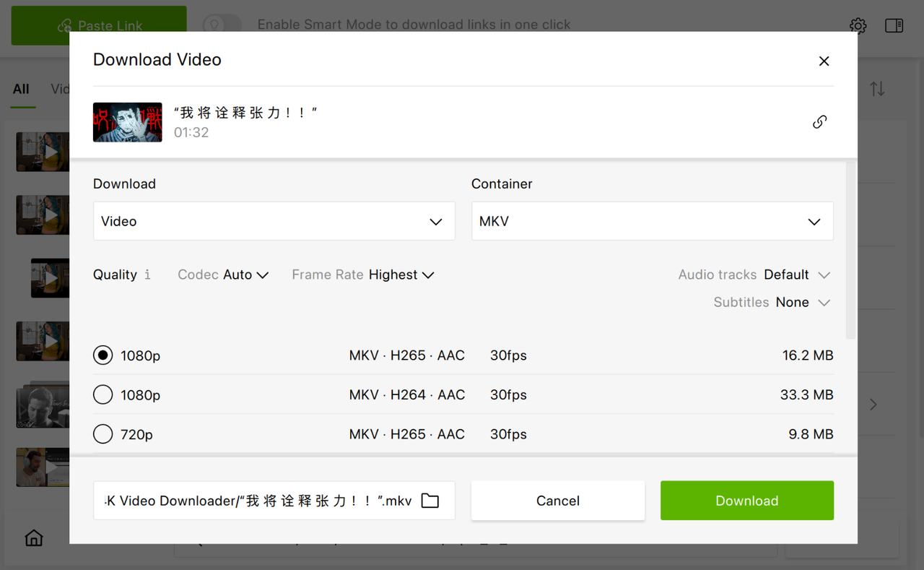Click the video thumbnail in the dialog

point(128,122)
